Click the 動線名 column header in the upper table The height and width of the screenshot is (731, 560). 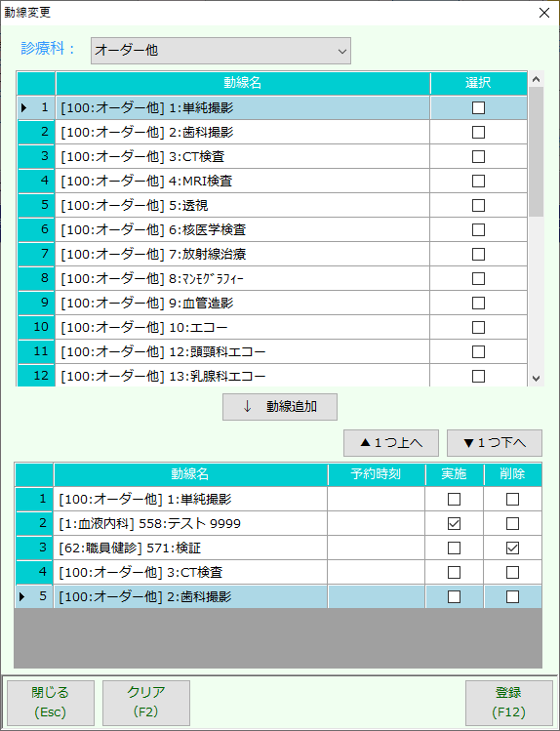[243, 83]
